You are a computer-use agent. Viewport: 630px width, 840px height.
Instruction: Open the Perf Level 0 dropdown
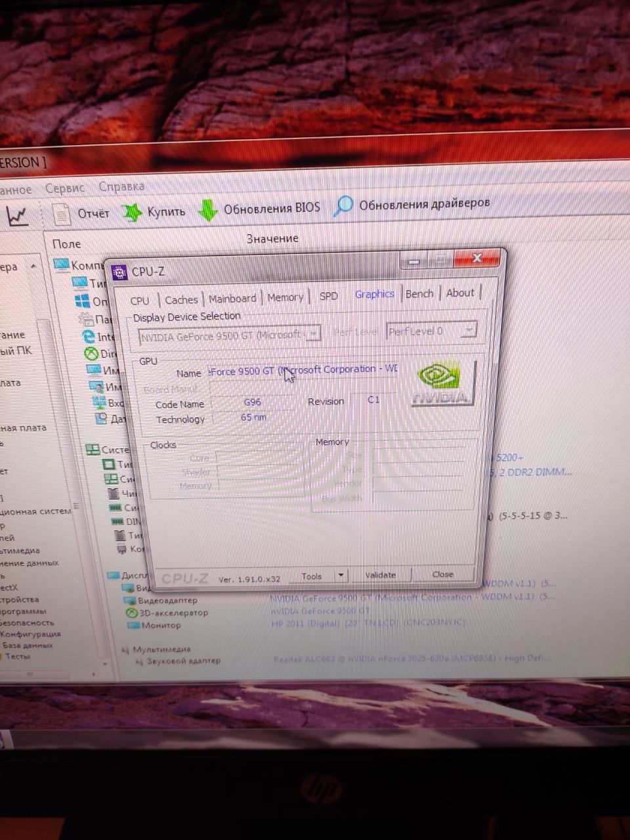click(x=431, y=331)
